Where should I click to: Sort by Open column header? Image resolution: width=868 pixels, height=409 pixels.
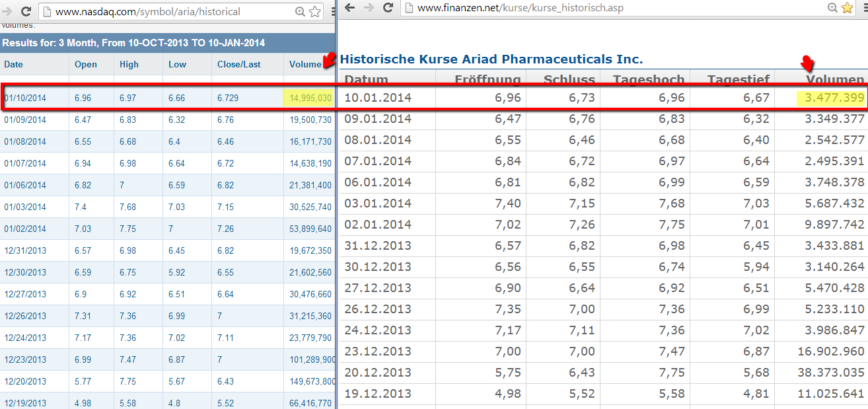86,64
